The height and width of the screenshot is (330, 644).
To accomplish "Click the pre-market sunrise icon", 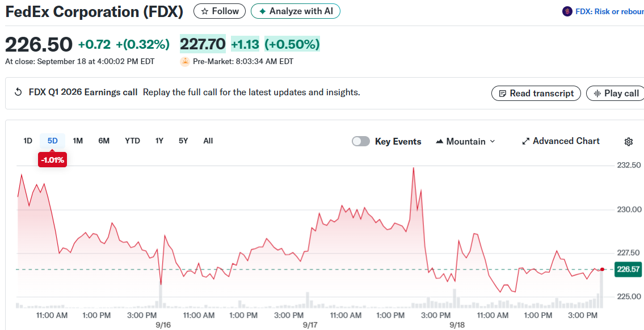I will point(185,62).
